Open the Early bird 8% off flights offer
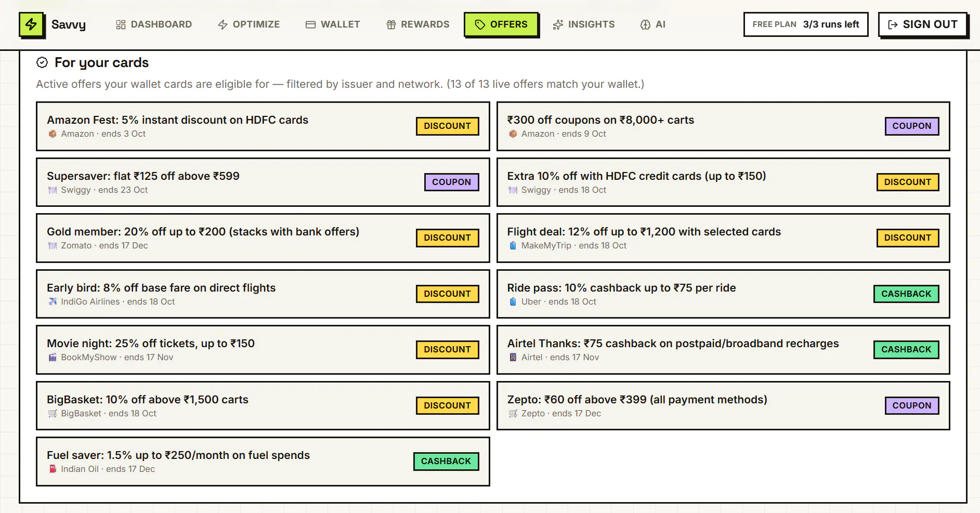Screen dimensions: 980x513 coord(263,294)
